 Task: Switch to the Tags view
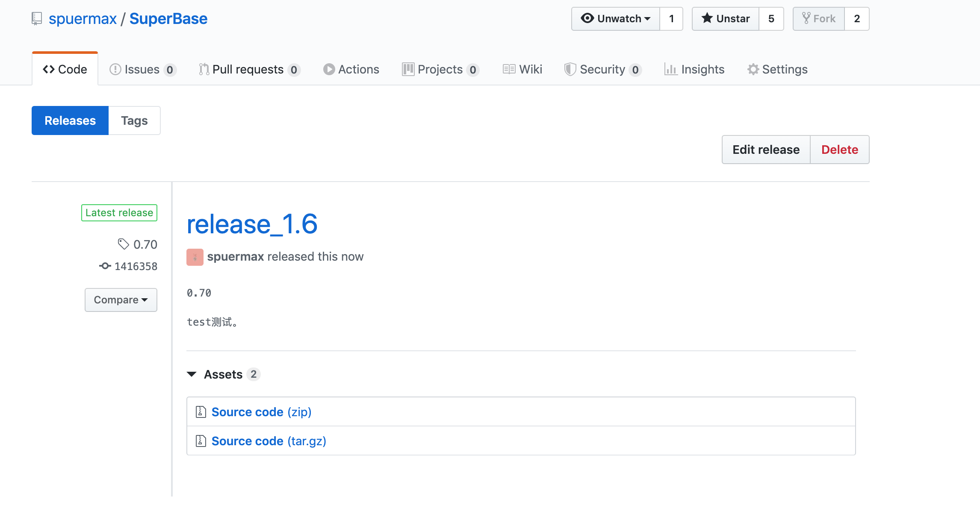(134, 120)
